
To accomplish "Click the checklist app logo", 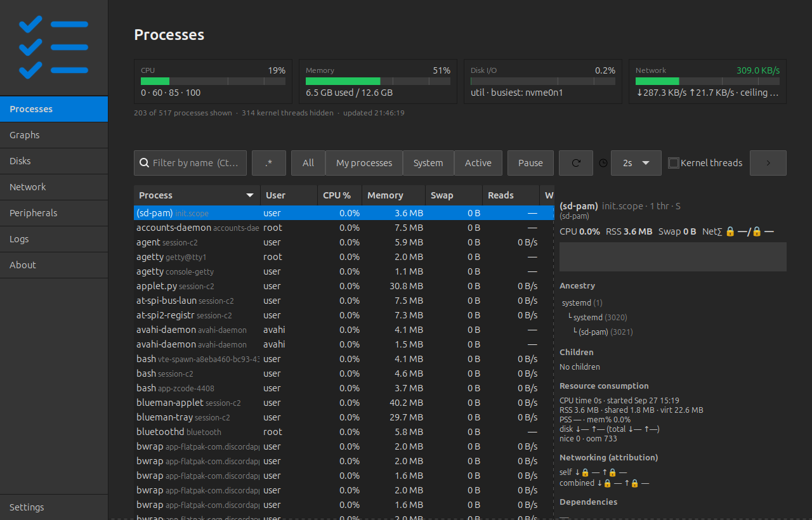I will (x=53, y=48).
